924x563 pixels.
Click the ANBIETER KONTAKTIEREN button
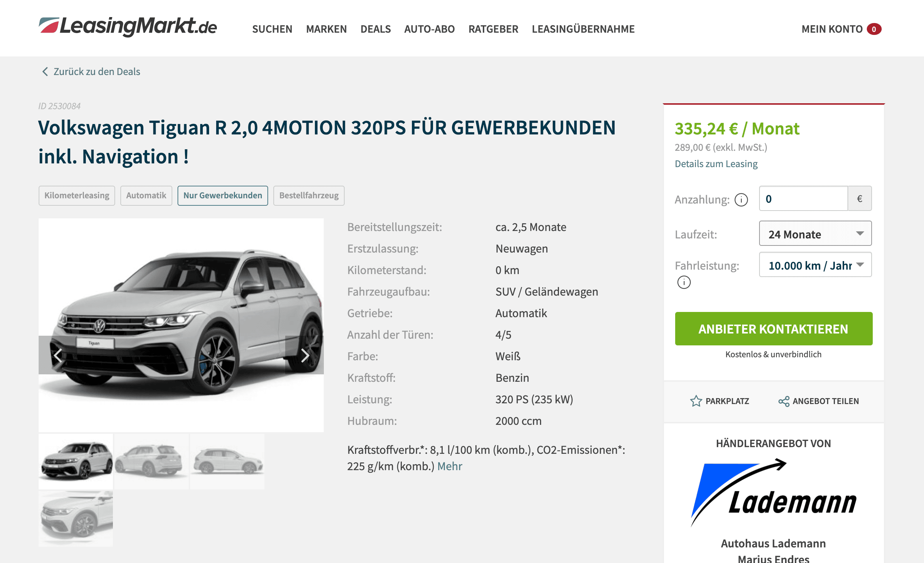coord(774,329)
